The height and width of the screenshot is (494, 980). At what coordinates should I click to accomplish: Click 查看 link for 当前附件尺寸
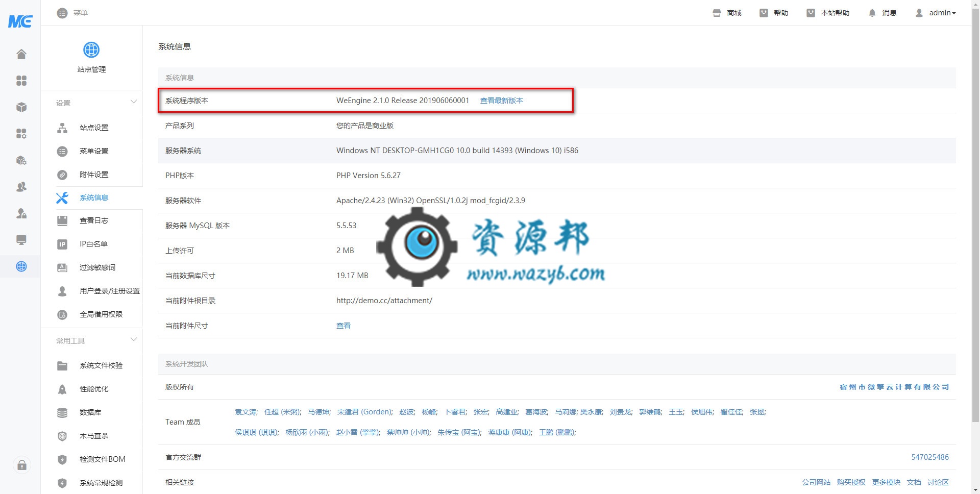click(344, 326)
